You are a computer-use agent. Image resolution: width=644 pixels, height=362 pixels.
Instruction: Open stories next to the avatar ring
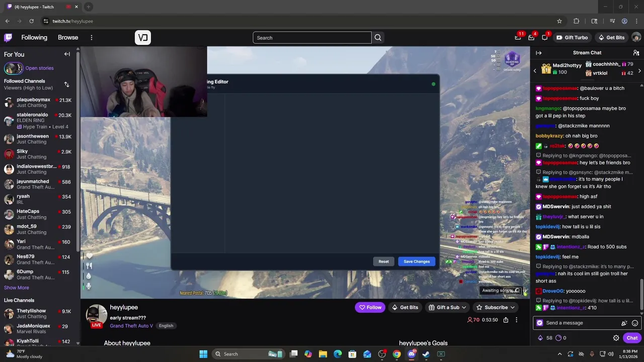(39, 68)
